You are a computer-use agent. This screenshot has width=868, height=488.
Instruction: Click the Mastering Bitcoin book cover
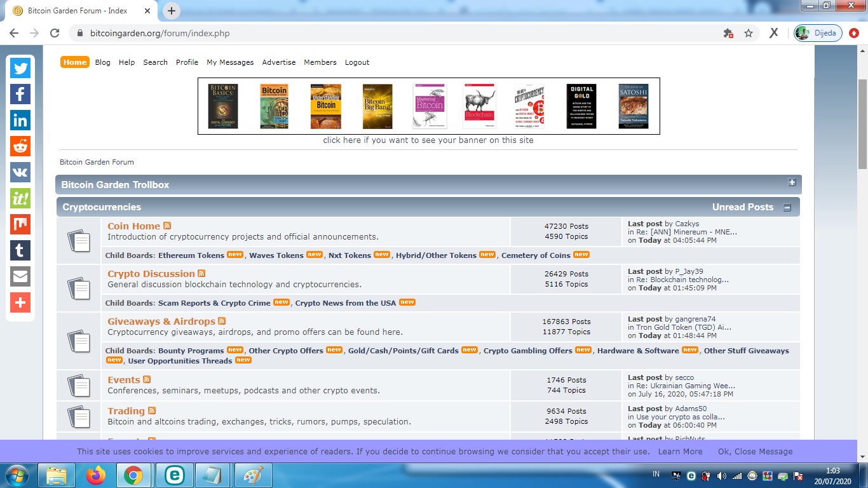(x=430, y=106)
